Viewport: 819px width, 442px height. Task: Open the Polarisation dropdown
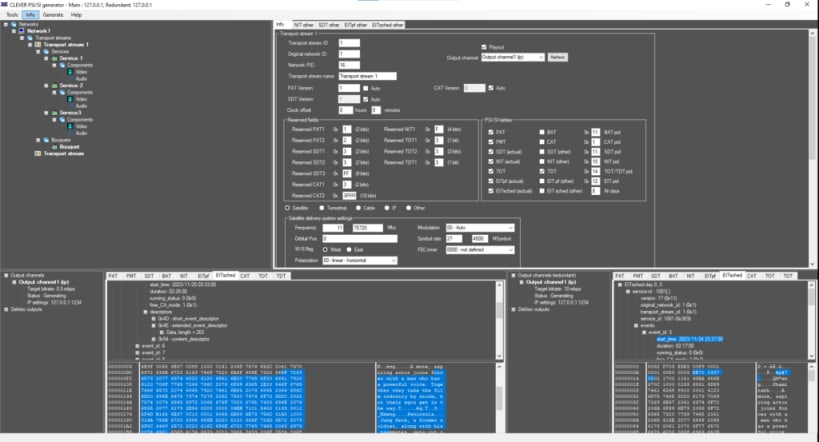coord(359,260)
